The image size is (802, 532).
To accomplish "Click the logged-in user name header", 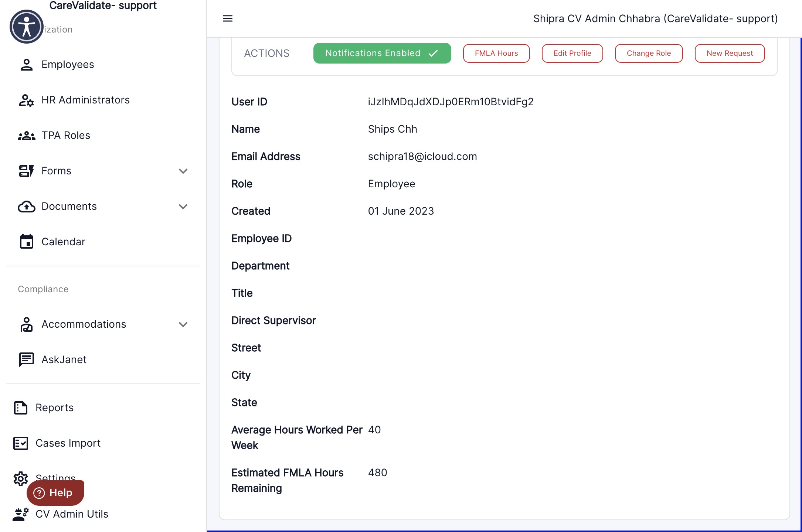I will coord(655,18).
